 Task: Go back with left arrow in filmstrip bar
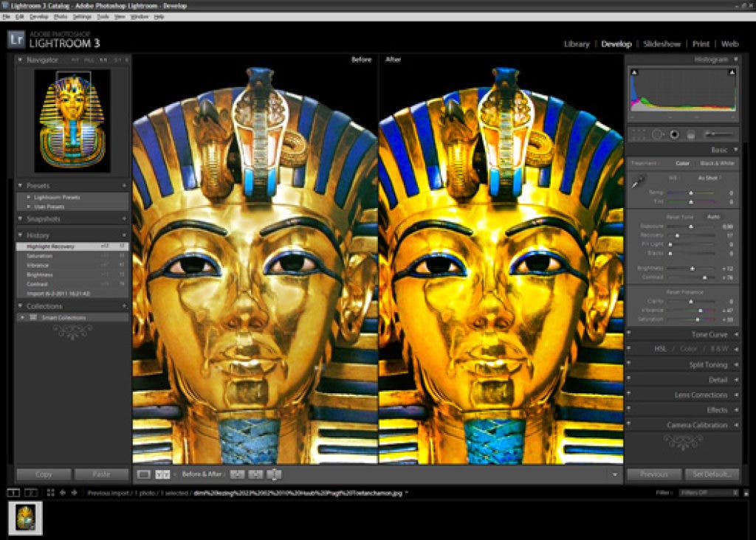pyautogui.click(x=63, y=493)
